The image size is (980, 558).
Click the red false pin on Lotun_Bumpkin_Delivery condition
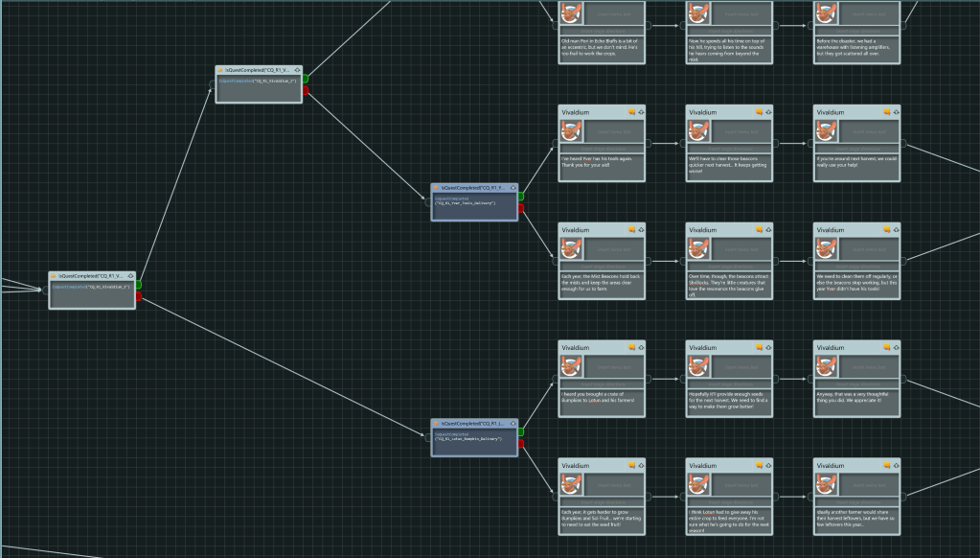[521, 443]
